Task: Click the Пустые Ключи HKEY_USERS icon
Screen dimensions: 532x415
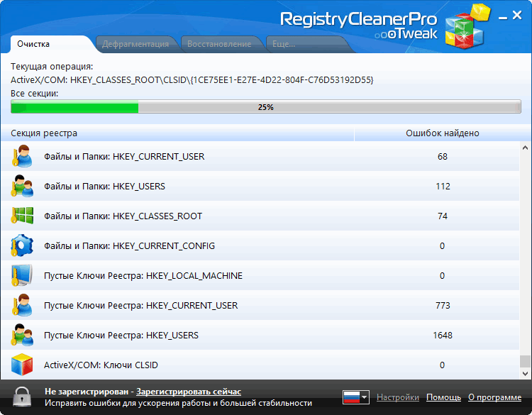Action: pos(22,335)
